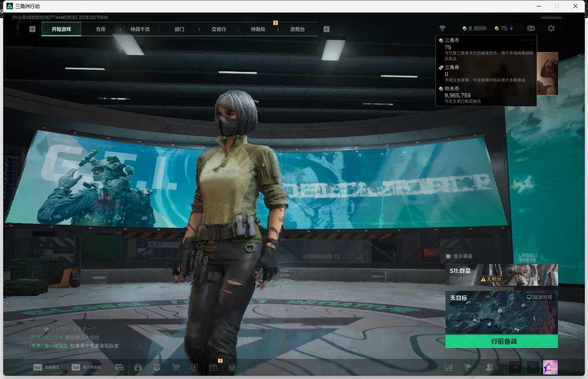The height and width of the screenshot is (379, 588).
Task: Click the 行前备战 green button
Action: click(x=502, y=341)
